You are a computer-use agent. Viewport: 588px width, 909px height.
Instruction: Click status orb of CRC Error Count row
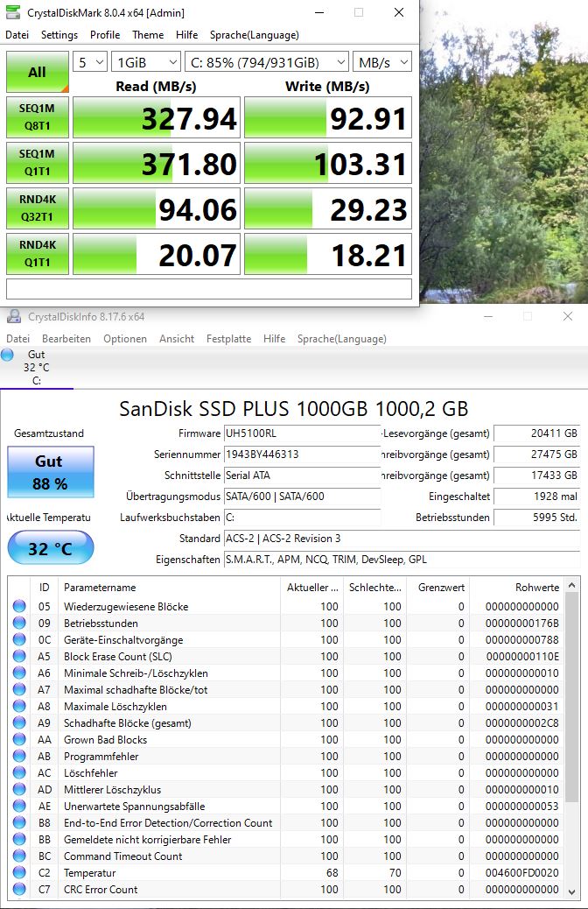pyautogui.click(x=19, y=889)
